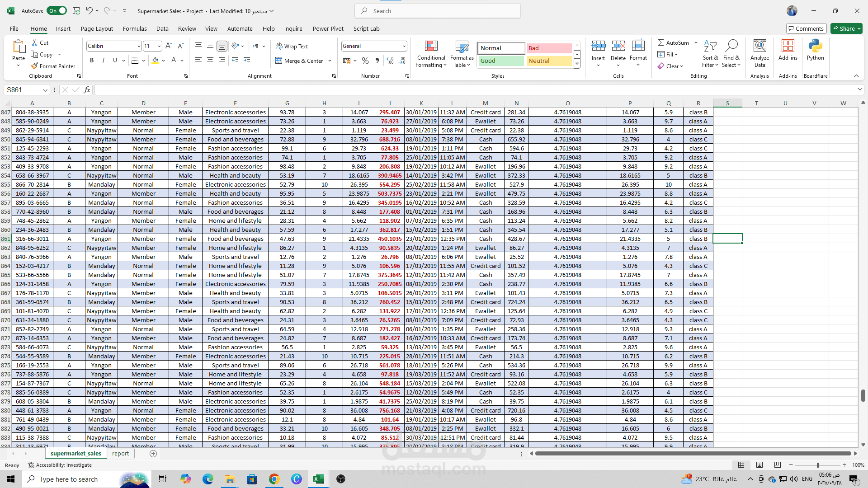This screenshot has height=488, width=868.
Task: Click inside the formula bar
Action: tap(475, 90)
